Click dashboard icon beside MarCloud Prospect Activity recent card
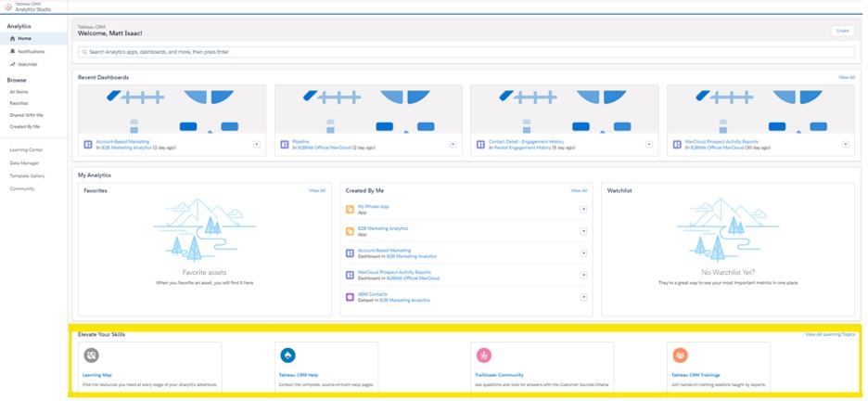This screenshot has width=868, height=401. [x=676, y=145]
